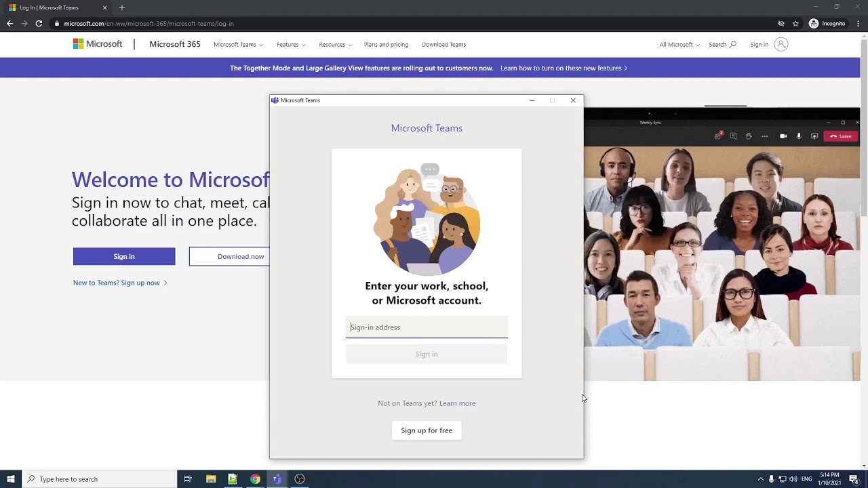The image size is (868, 488).
Task: Click the browser forward arrow
Action: click(24, 23)
